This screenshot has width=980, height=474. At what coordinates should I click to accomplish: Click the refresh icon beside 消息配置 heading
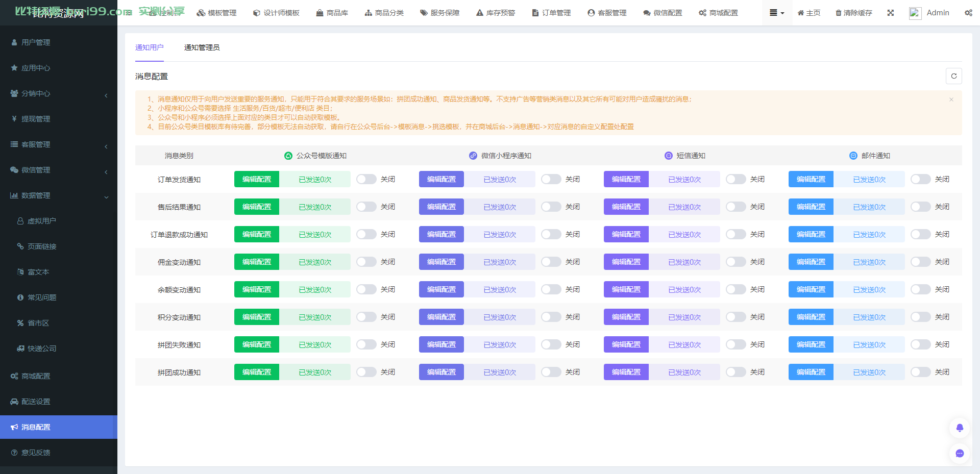954,76
